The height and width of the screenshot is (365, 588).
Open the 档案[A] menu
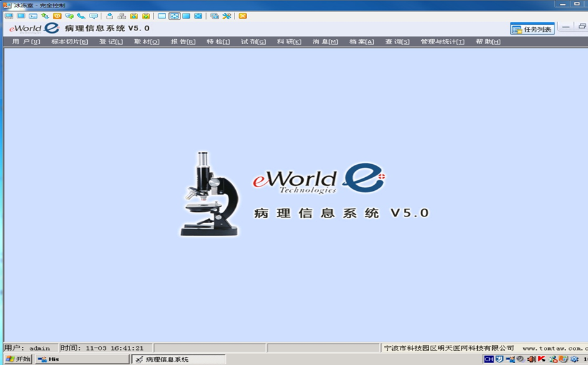tap(362, 42)
